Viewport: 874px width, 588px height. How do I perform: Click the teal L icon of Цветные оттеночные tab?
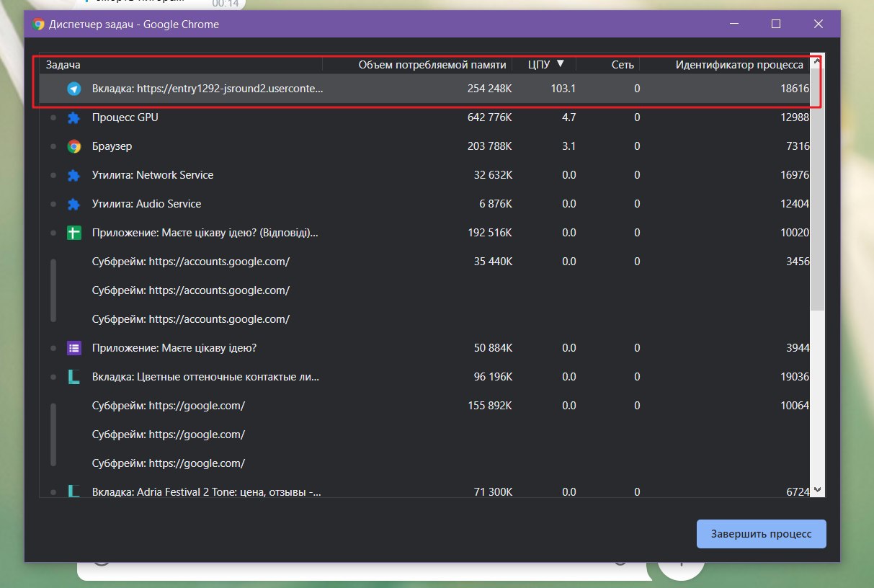73,377
